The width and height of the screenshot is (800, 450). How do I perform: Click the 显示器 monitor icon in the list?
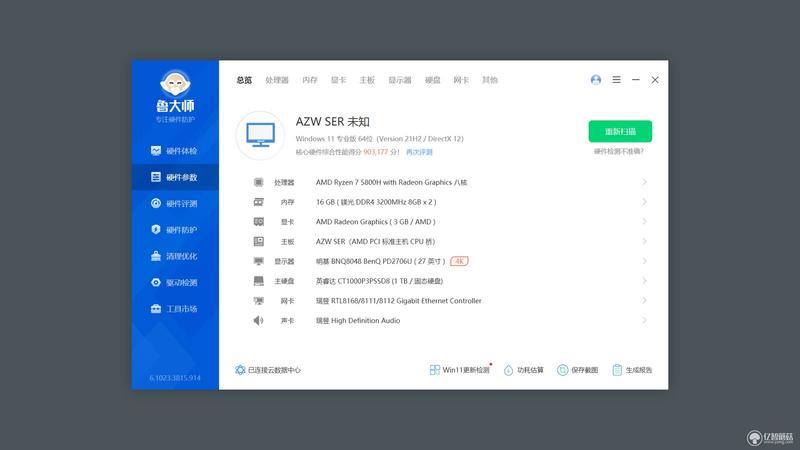[x=259, y=261]
